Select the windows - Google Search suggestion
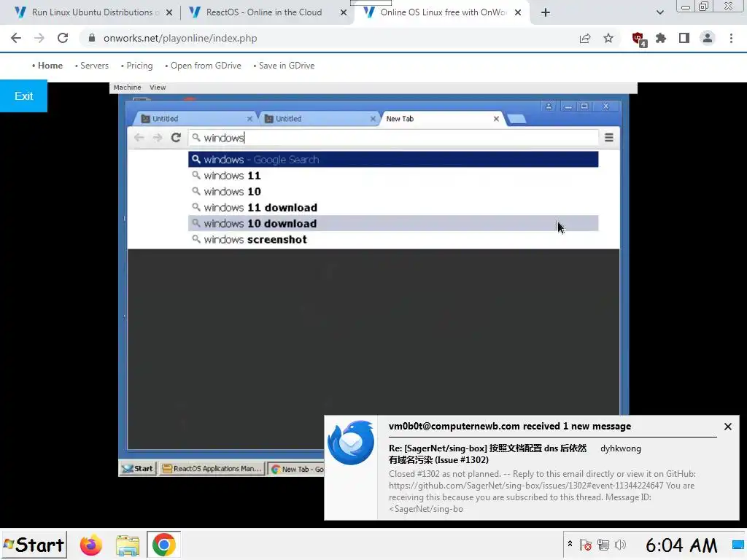The width and height of the screenshot is (747, 560). click(x=393, y=160)
